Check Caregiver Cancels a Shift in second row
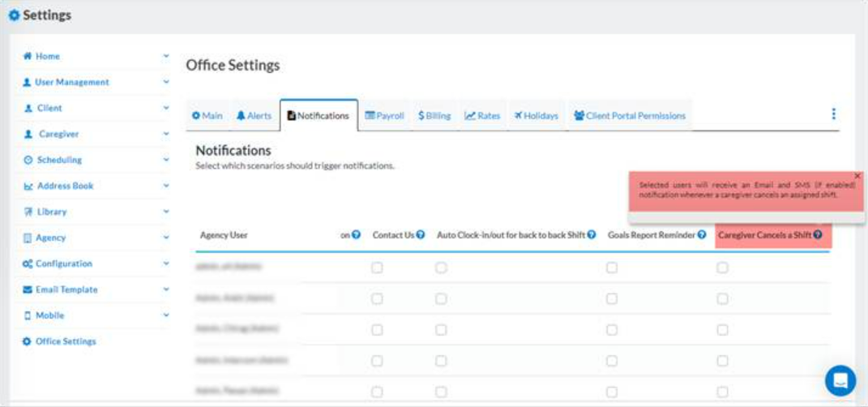 point(722,299)
